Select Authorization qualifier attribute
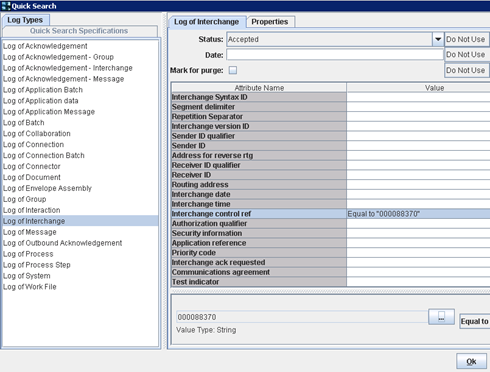Image resolution: width=490 pixels, height=372 pixels. (x=259, y=223)
